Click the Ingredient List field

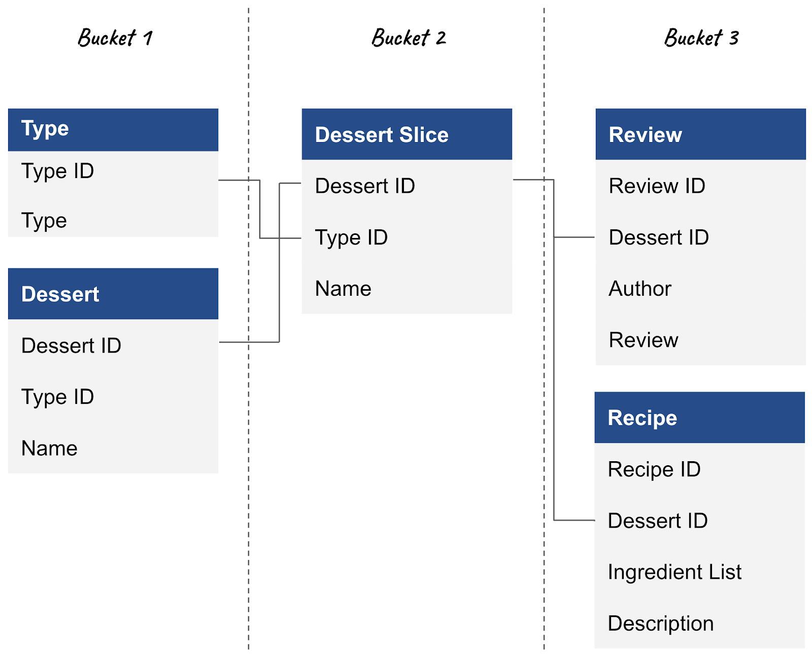point(674,572)
